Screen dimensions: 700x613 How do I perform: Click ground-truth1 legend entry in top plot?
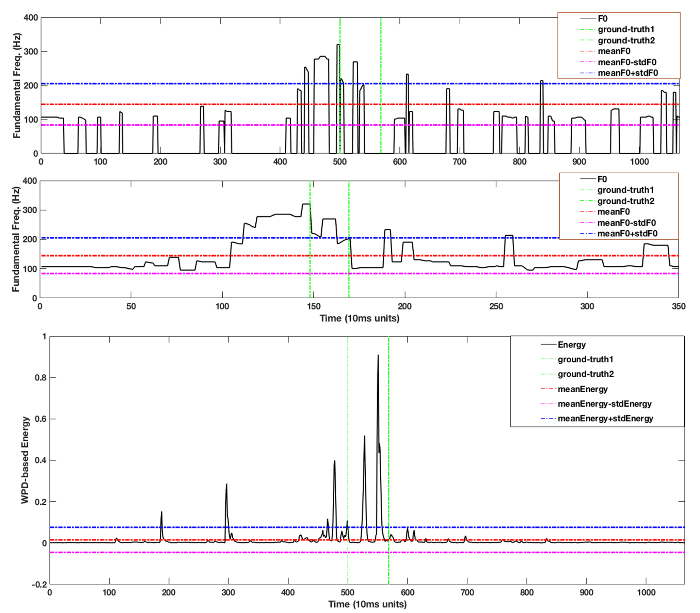coord(626,29)
